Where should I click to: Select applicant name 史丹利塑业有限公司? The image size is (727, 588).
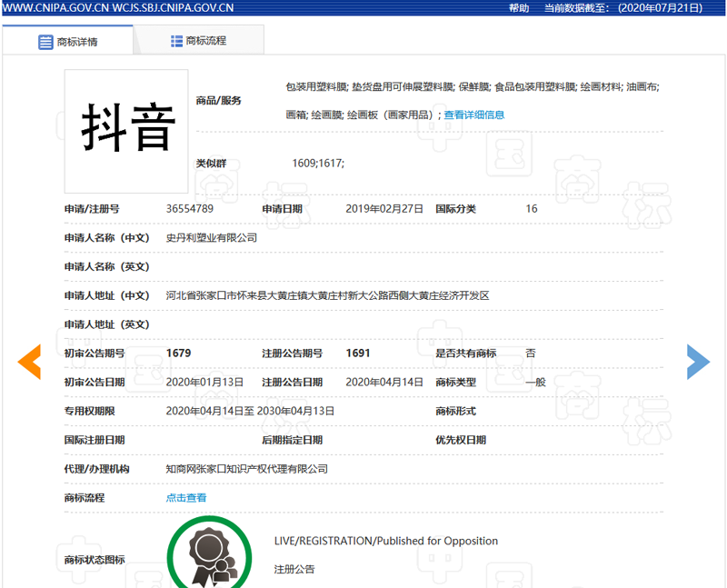pyautogui.click(x=212, y=237)
